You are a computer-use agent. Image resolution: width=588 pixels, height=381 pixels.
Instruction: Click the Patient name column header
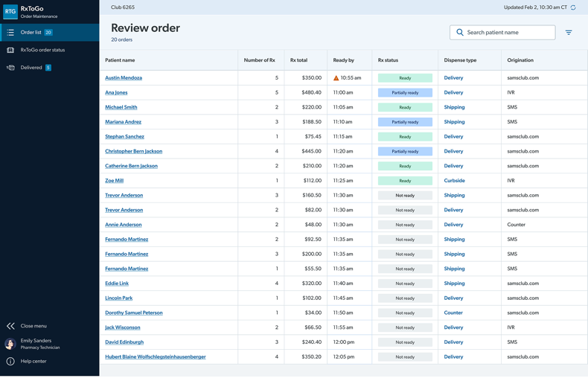tap(120, 60)
